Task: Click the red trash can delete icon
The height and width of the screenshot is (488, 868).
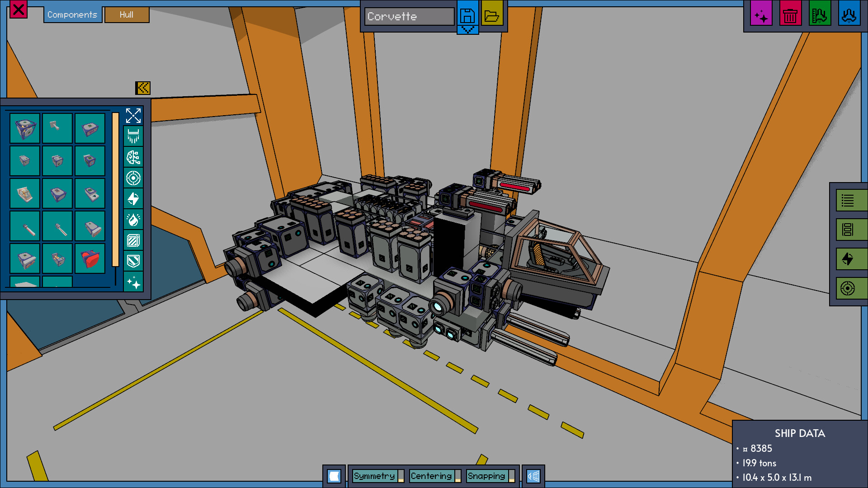Action: click(790, 14)
